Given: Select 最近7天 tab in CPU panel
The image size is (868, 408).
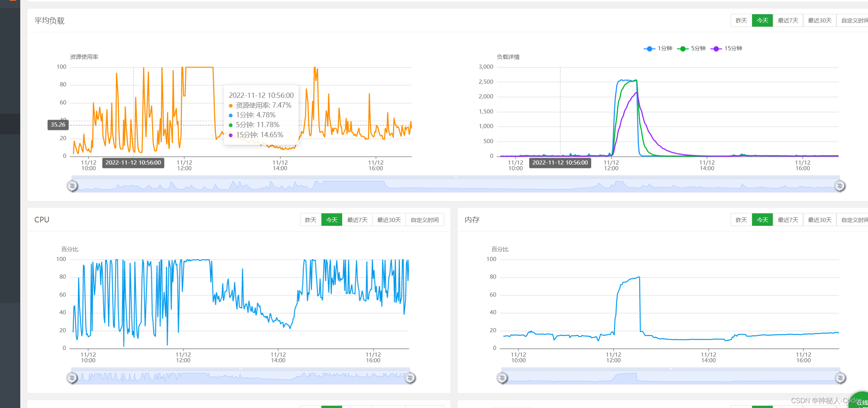Looking at the screenshot, I should pyautogui.click(x=357, y=220).
